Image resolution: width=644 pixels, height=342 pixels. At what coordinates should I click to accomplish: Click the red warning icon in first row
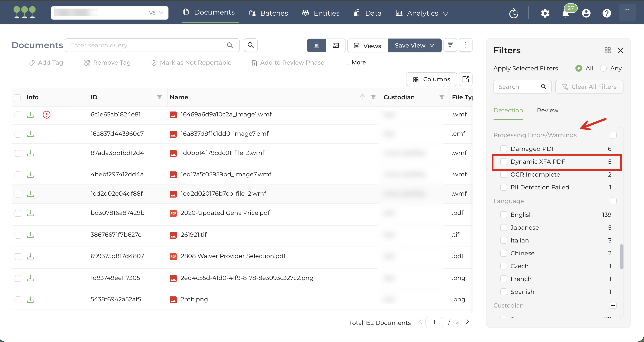coord(46,114)
